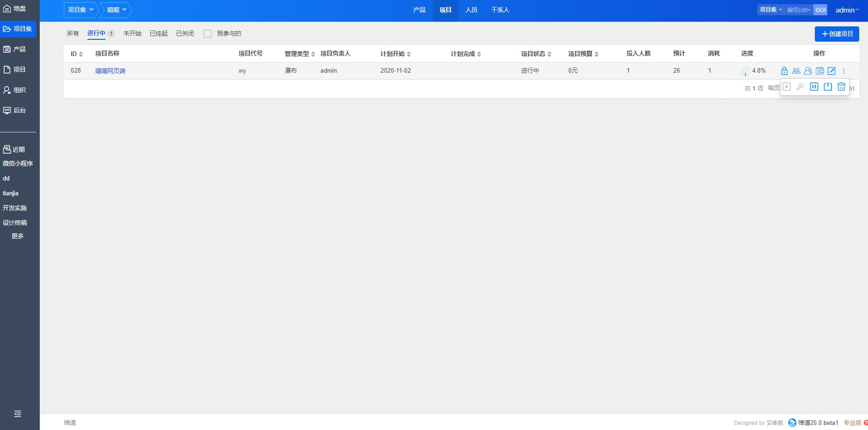Switch to the 未开始 filter tab
The width and height of the screenshot is (868, 430).
tap(132, 33)
